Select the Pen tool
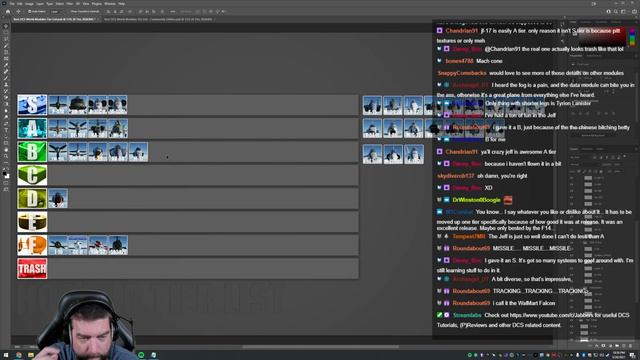Viewport: 640px width, 360px height. coord(6,124)
